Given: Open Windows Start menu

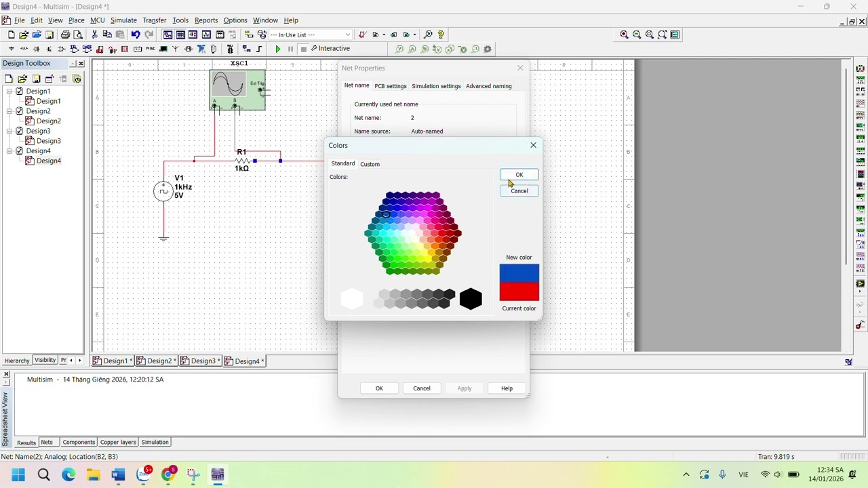Looking at the screenshot, I should point(18,474).
